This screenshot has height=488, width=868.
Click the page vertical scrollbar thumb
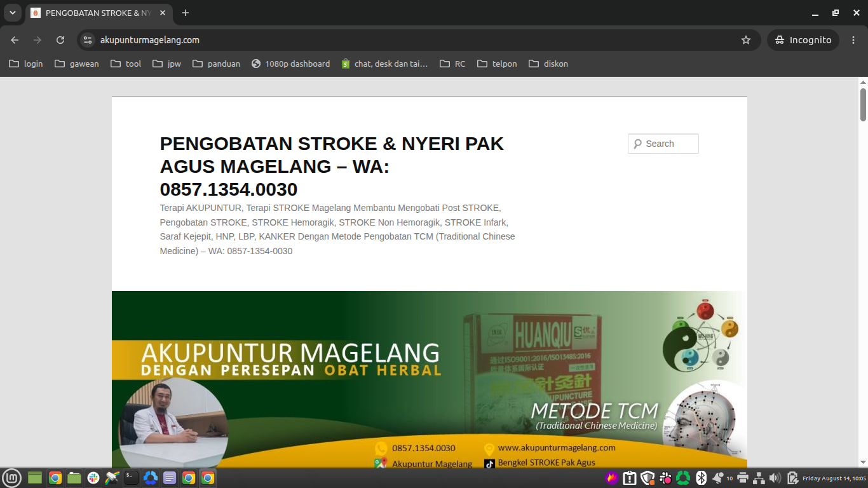click(x=863, y=104)
